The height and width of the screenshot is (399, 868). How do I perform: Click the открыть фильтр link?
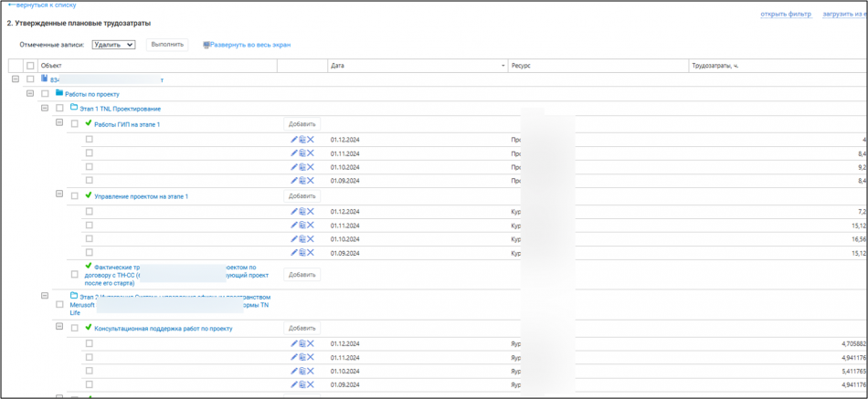[x=786, y=14]
